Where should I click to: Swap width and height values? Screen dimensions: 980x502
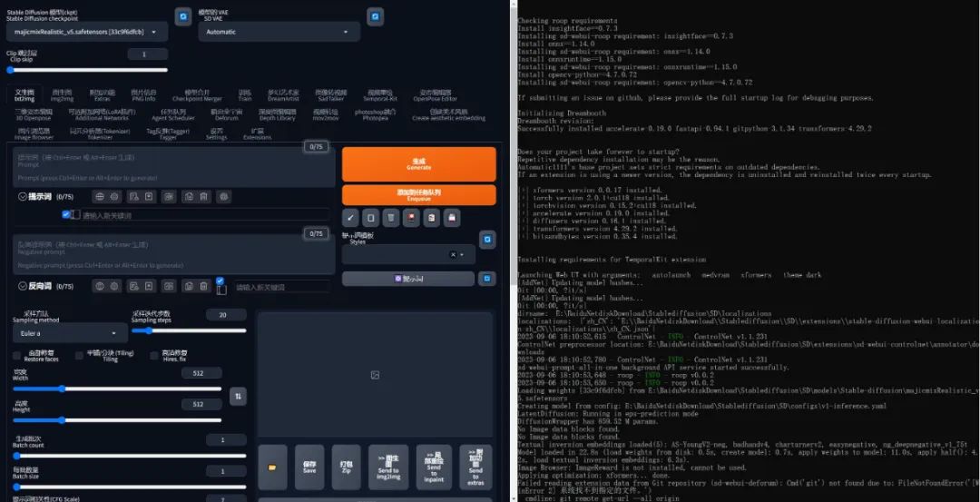(x=238, y=396)
